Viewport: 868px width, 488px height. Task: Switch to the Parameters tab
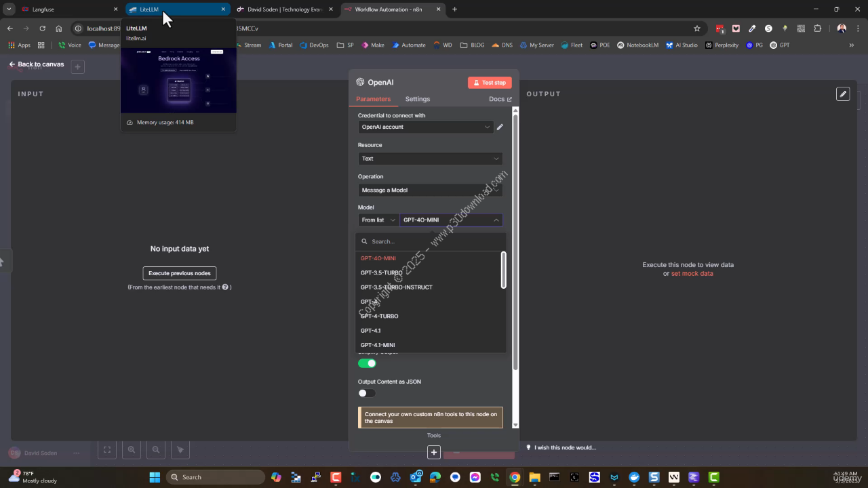click(374, 99)
